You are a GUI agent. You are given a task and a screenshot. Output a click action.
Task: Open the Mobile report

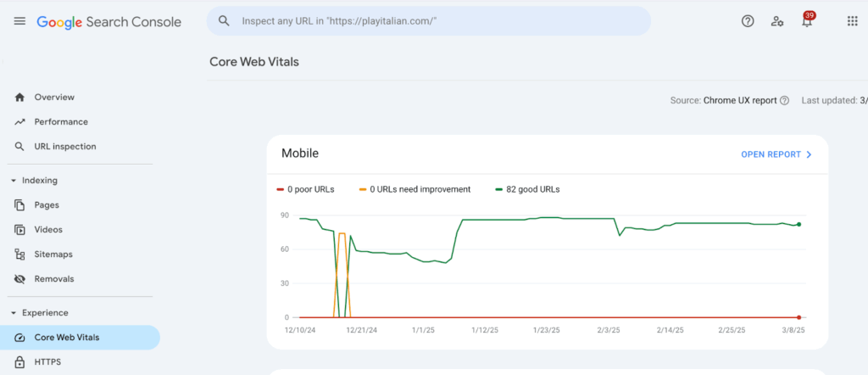point(776,154)
